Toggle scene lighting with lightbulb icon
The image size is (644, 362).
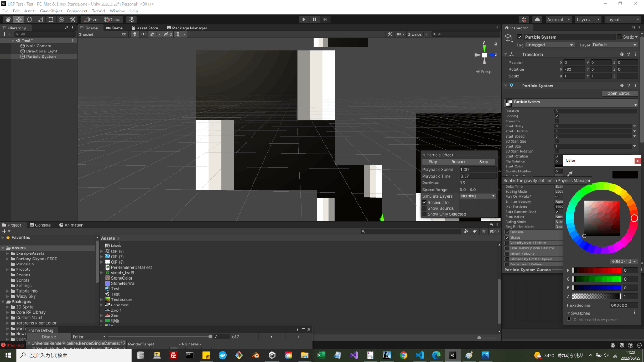click(135, 34)
